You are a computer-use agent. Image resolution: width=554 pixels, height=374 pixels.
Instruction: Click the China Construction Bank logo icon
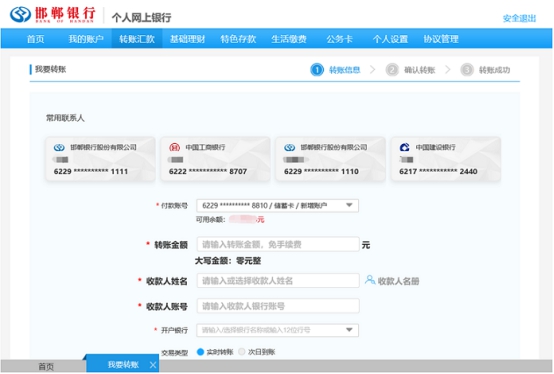[405, 147]
